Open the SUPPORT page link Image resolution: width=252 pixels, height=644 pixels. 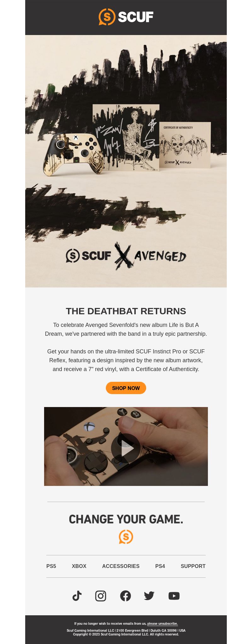(x=193, y=566)
